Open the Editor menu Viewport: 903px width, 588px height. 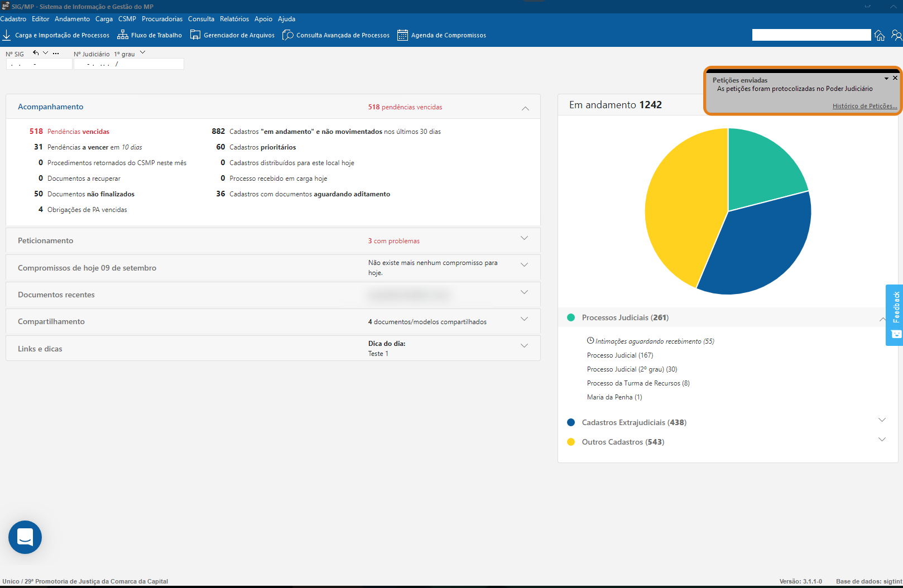(x=41, y=19)
